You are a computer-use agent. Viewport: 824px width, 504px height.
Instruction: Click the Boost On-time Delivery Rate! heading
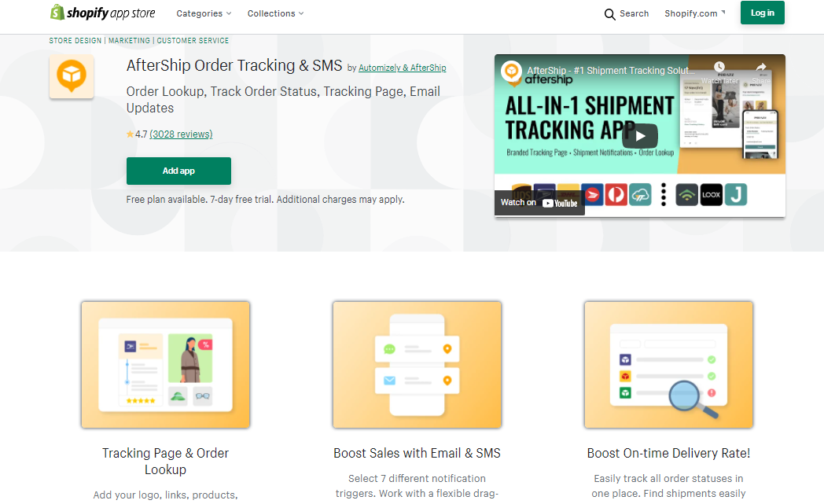point(668,453)
